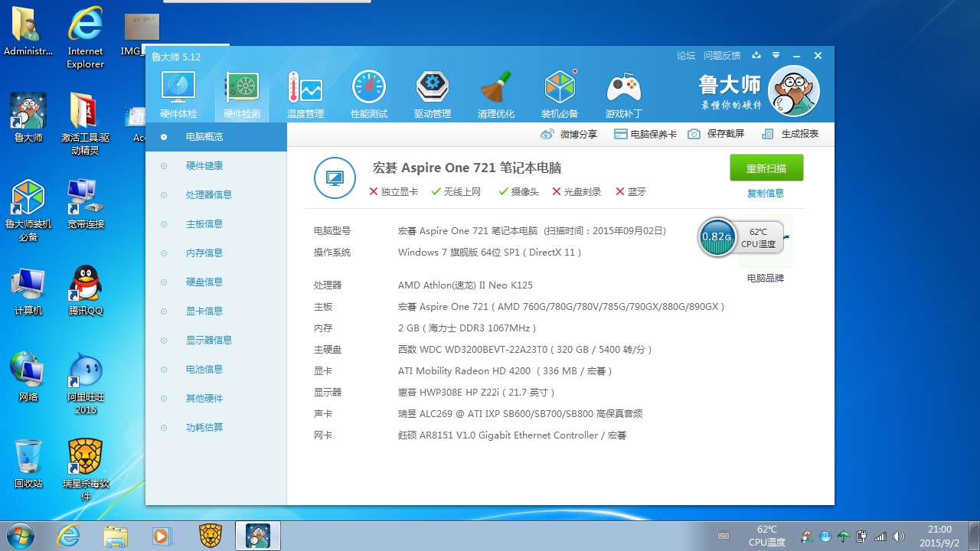Open the 装机必备 software cube icon

tap(560, 95)
